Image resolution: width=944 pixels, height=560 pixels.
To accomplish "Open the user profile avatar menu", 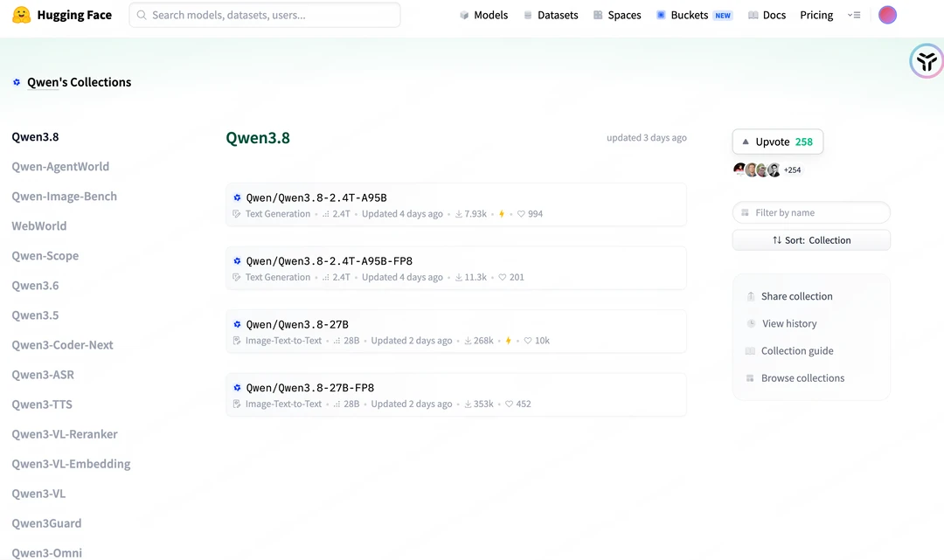I will (887, 15).
